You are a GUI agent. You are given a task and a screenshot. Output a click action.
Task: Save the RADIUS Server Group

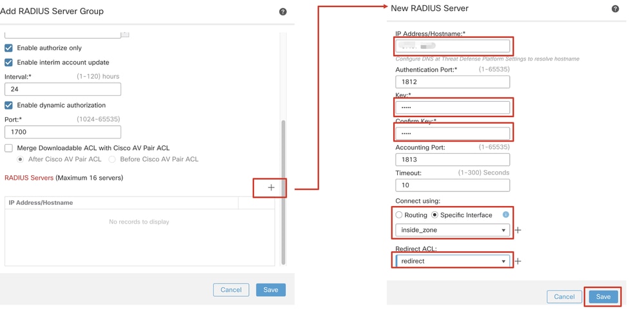[271, 290]
